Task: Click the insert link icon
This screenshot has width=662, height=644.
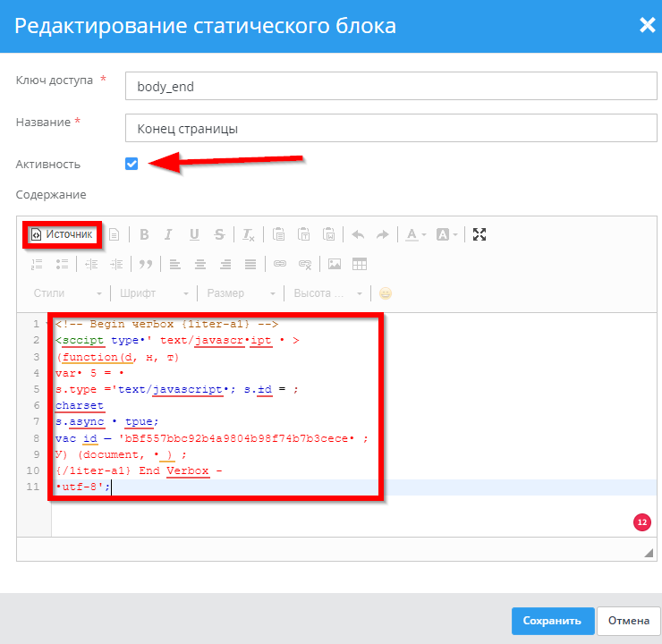Action: 280,264
